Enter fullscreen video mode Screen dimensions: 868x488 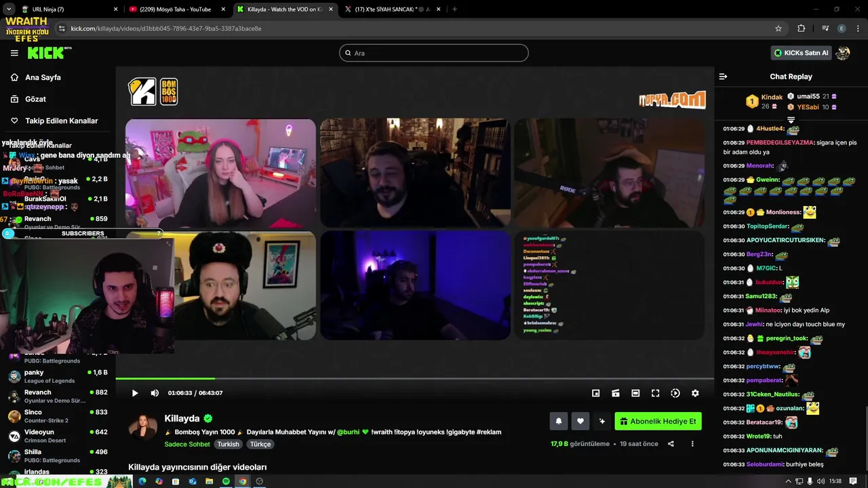tap(655, 393)
